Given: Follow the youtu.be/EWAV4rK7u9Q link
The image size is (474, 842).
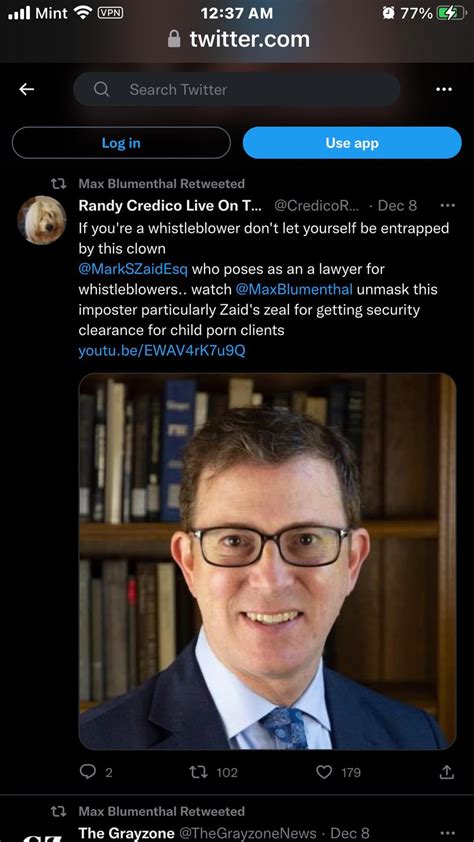Looking at the screenshot, I should pos(162,351).
